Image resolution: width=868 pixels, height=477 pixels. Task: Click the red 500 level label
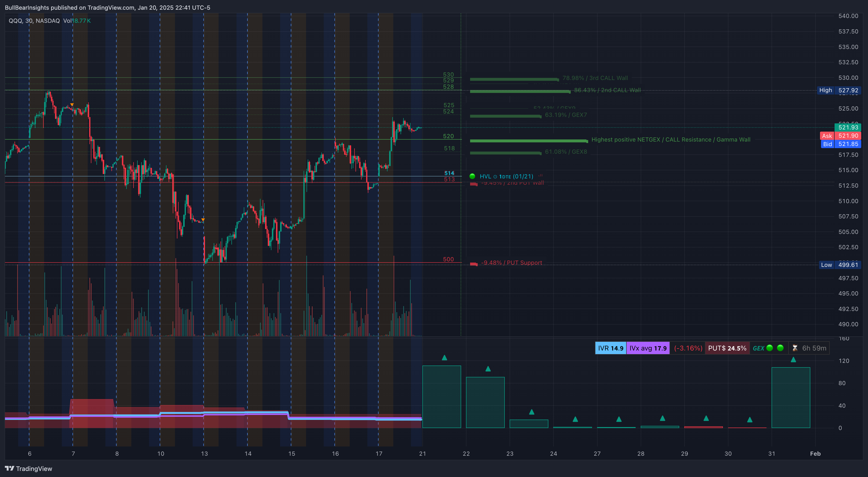pos(448,259)
